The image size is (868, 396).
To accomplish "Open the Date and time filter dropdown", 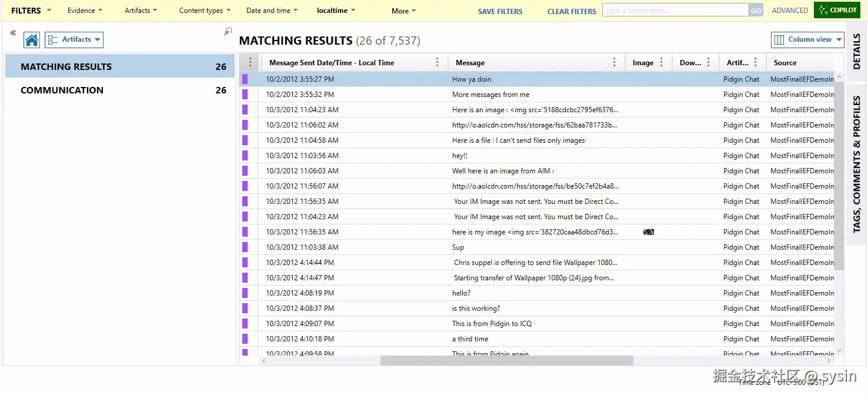I will click(x=272, y=11).
